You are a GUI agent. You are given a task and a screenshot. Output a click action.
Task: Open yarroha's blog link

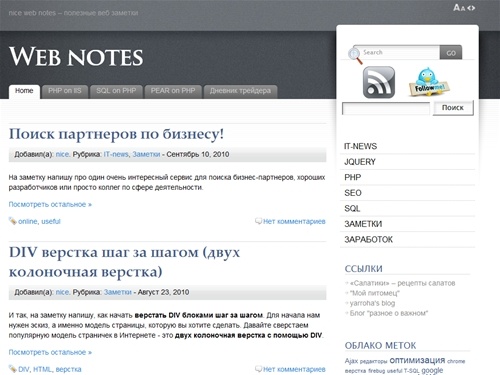pyautogui.click(x=372, y=303)
